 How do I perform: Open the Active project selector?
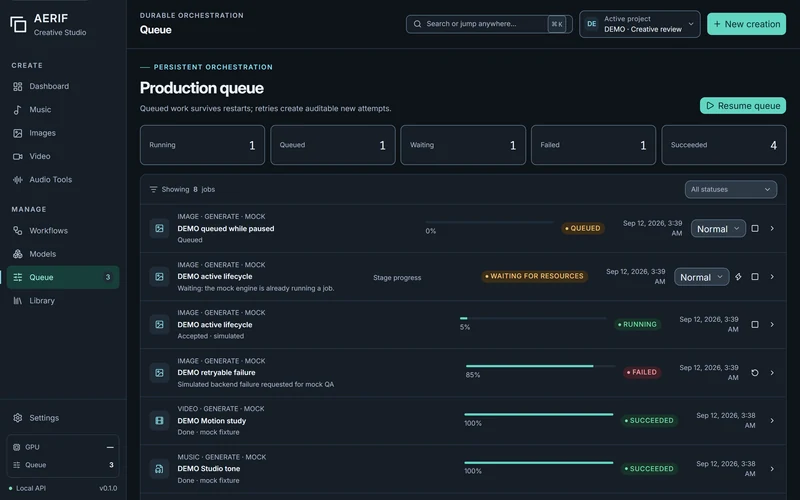tap(640, 24)
